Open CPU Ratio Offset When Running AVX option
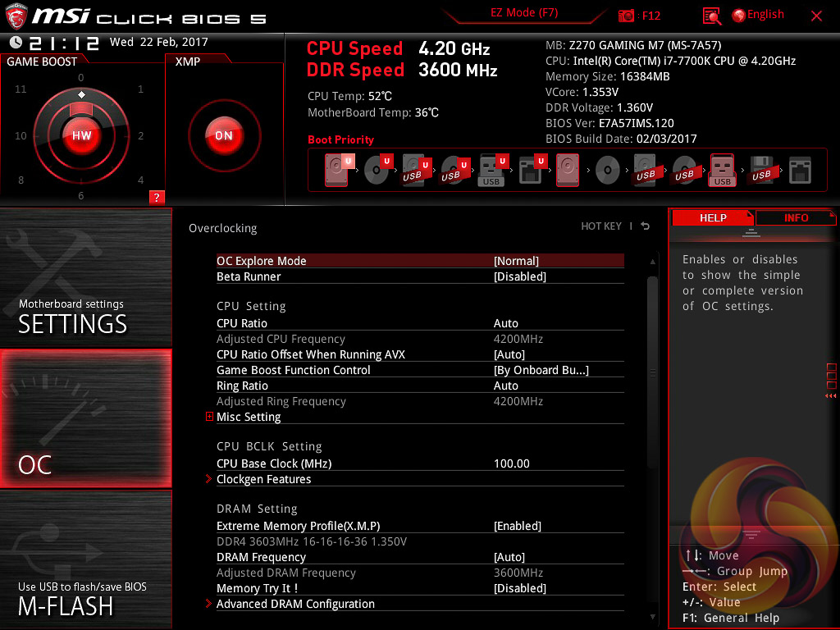The image size is (840, 630). (x=420, y=354)
